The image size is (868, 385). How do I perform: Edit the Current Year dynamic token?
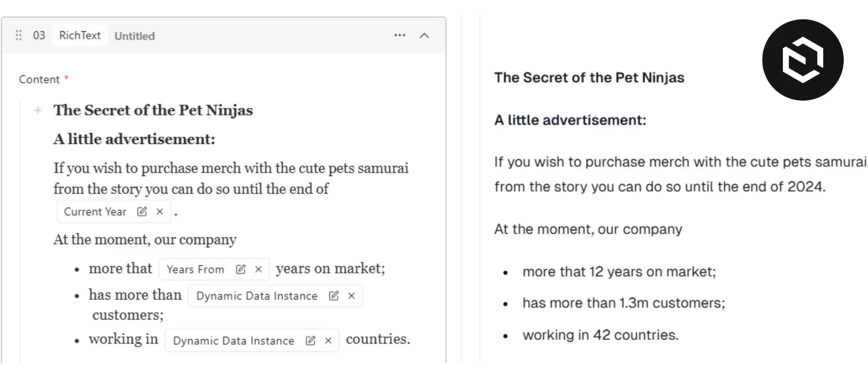142,212
